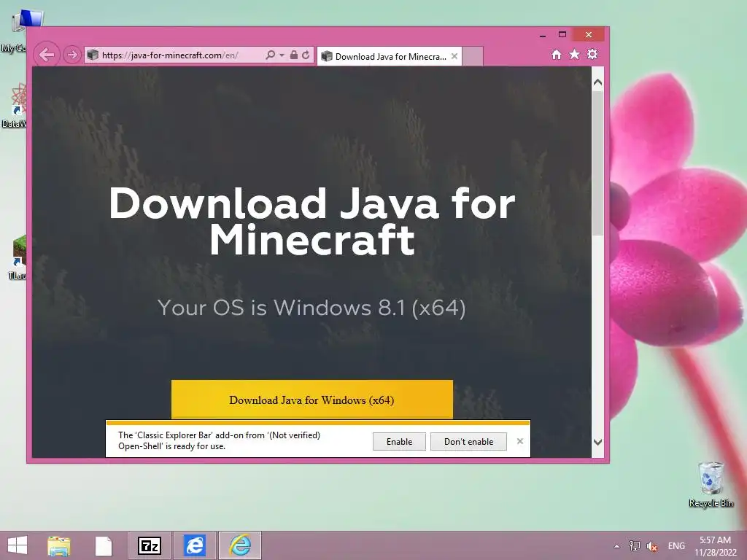
Task: Click the active Internet Explorer taskbar window
Action: pos(240,545)
